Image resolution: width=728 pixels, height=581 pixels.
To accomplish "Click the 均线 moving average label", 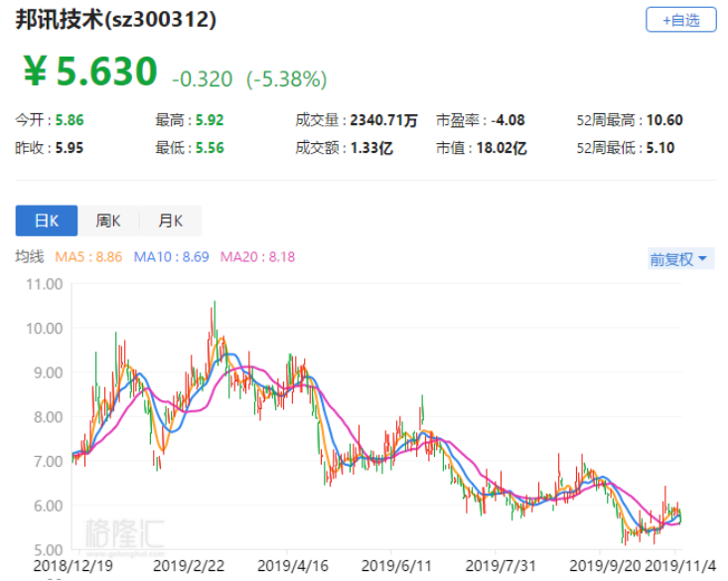I will click(x=30, y=257).
